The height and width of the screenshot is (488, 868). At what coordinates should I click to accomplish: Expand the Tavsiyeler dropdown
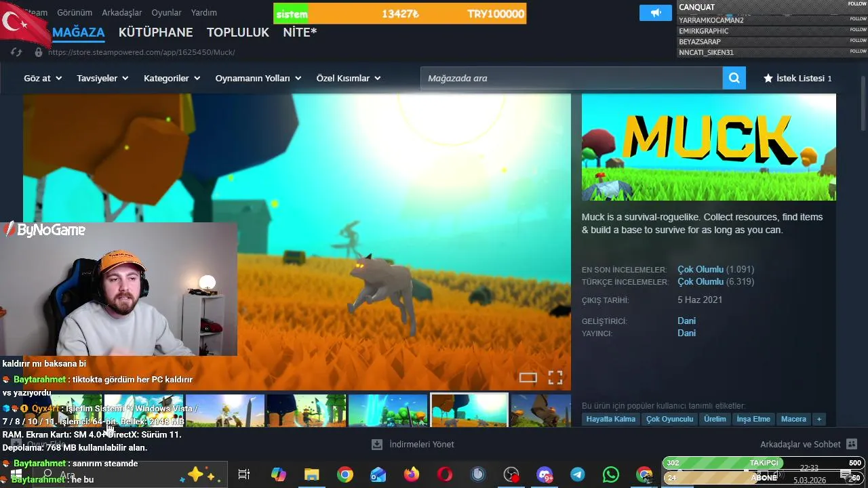pos(102,79)
